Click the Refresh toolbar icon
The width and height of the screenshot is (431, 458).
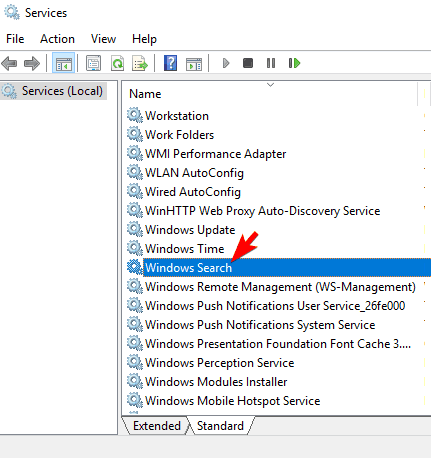117,63
